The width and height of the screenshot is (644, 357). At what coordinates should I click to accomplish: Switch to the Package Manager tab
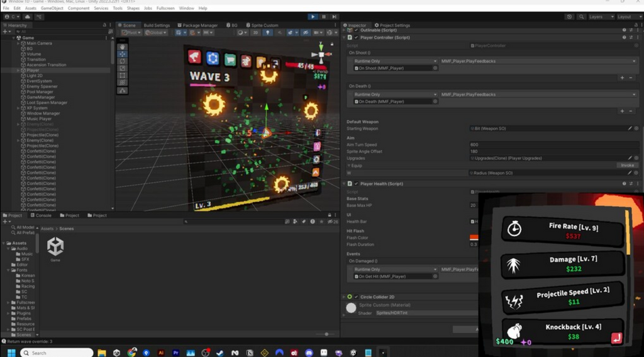(197, 25)
